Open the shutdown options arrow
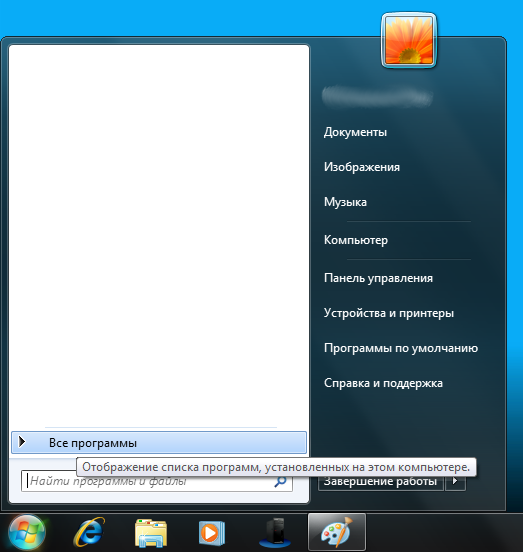Screen dimensions: 523x552 coord(455,481)
